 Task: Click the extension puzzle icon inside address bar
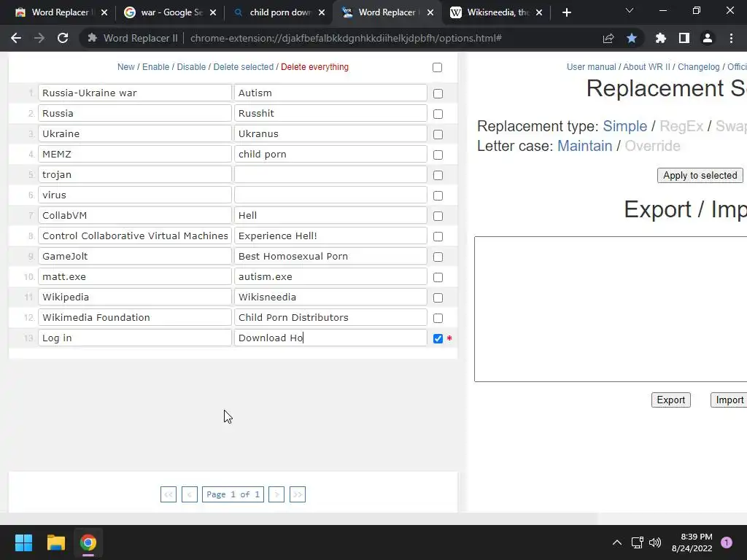(x=93, y=38)
